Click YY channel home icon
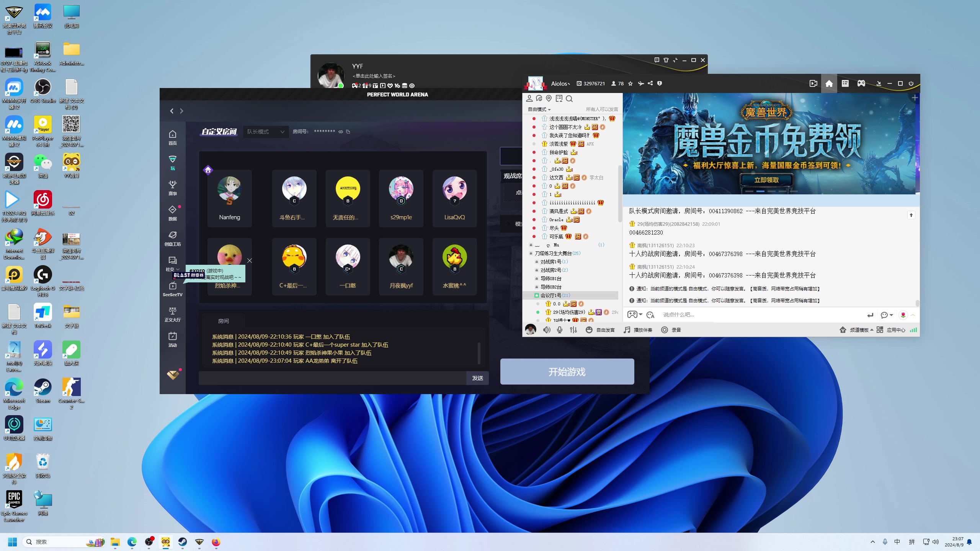This screenshot has width=980, height=551. (x=829, y=83)
